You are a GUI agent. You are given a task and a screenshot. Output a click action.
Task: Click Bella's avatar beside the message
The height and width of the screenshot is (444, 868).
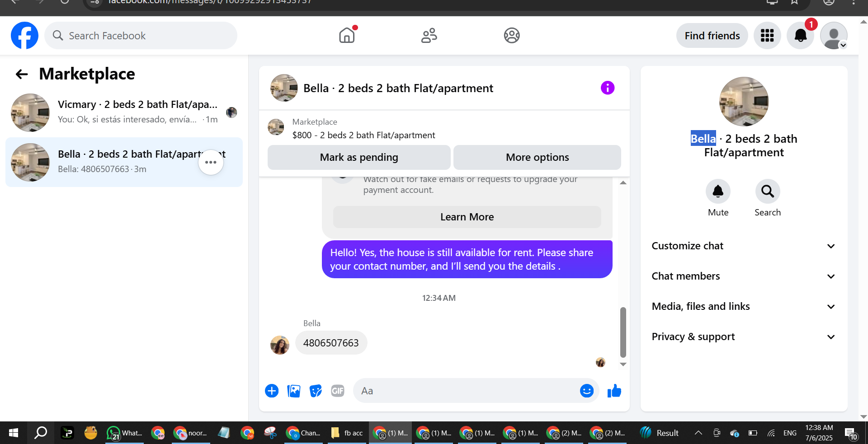pos(280,345)
